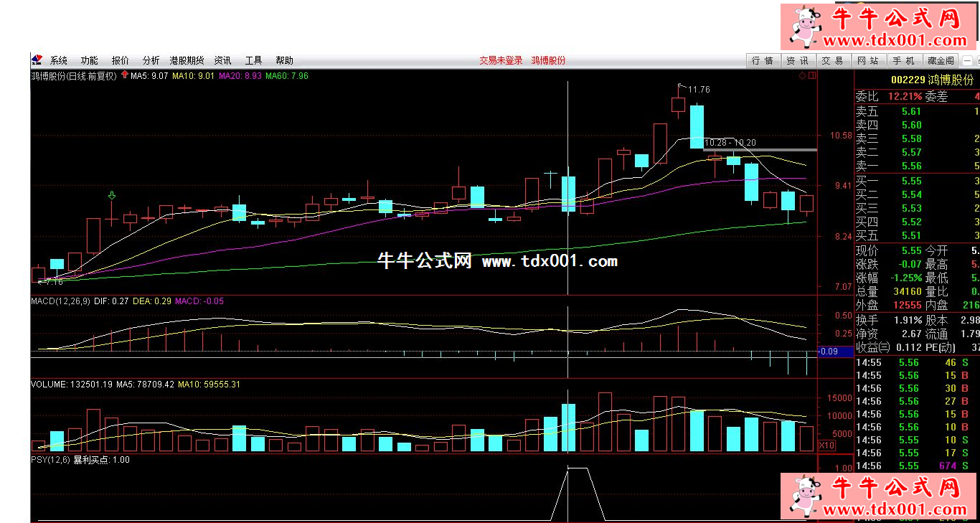Image resolution: width=980 pixels, height=523 pixels.
Task: Click the red up-arrow icon before MA5
Action: (x=125, y=75)
